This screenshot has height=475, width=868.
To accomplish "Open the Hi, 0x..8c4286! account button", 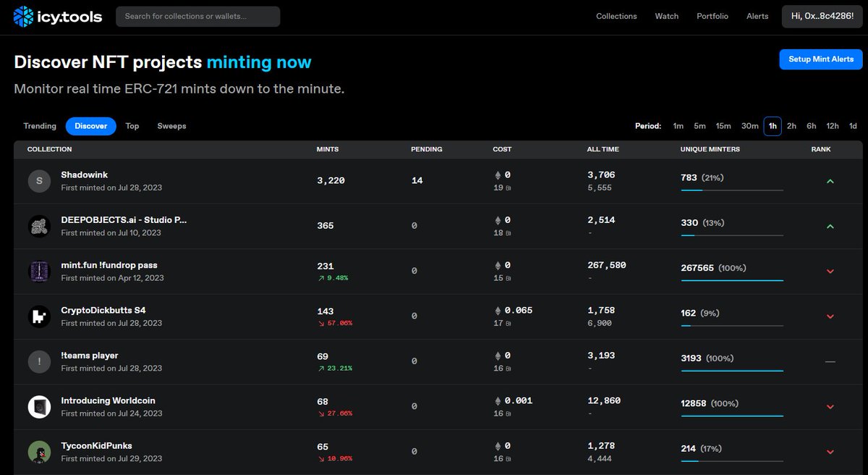I will [822, 16].
